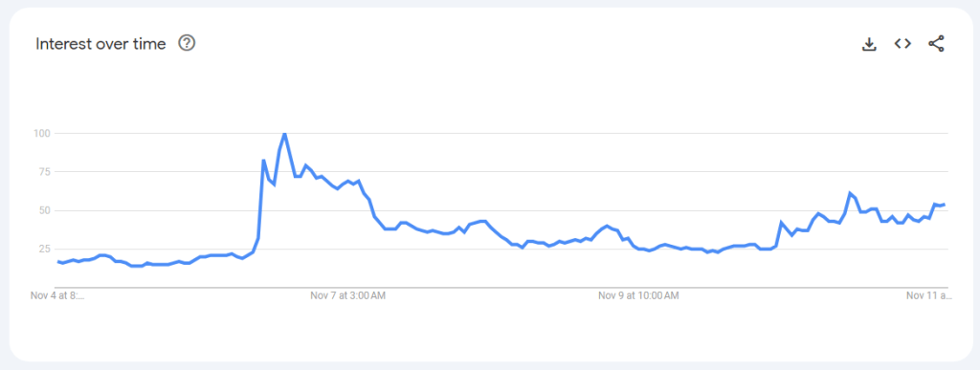Click the first sharp spike before the 100 peak
980x370 pixels.
(263, 161)
